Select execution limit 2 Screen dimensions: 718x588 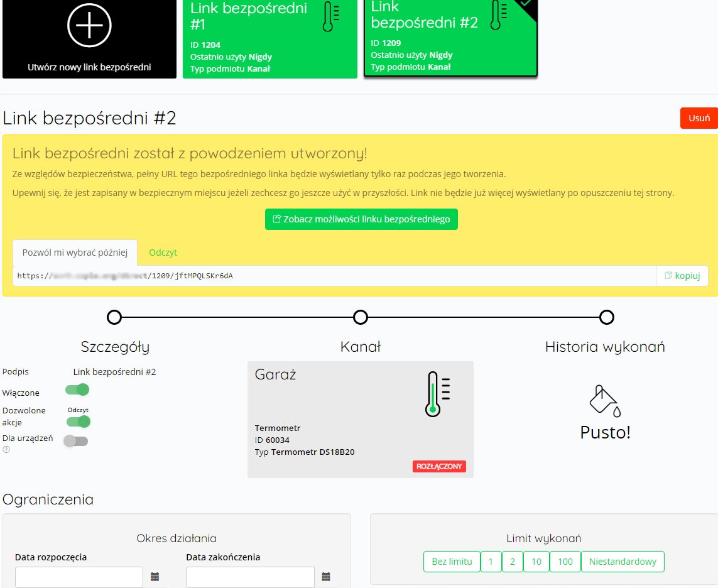pos(513,562)
